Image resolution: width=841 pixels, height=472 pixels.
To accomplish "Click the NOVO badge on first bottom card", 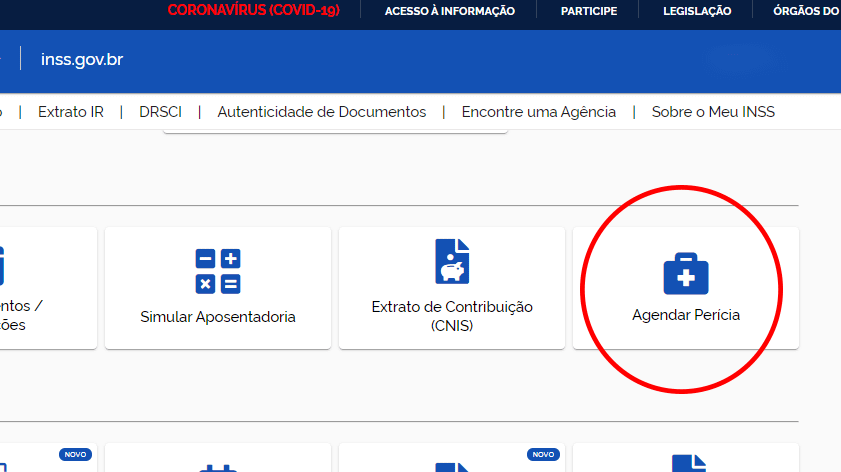I will tap(75, 454).
